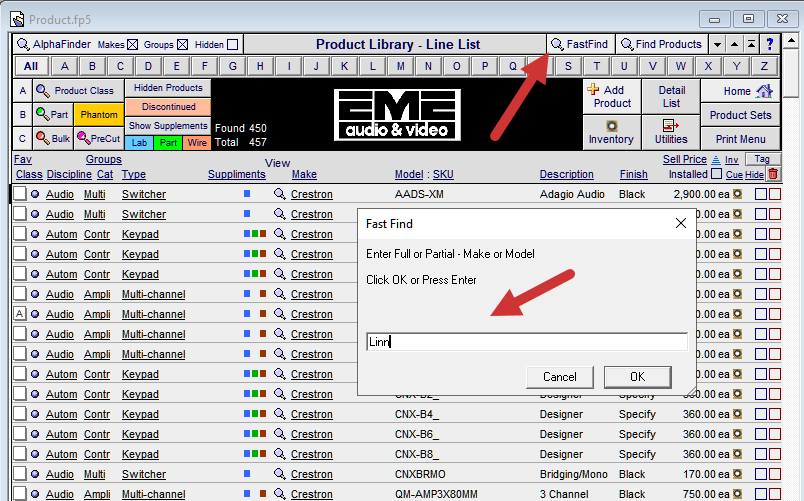Click the vertical scrollbar up arrow
Image resolution: width=804 pixels, height=501 pixels.
(x=791, y=40)
